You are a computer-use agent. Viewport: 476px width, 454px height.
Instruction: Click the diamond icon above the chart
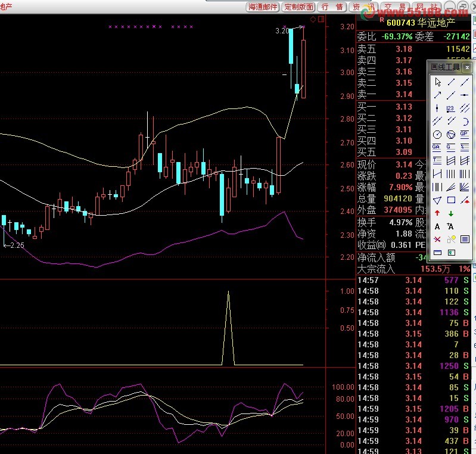pyautogui.click(x=313, y=20)
